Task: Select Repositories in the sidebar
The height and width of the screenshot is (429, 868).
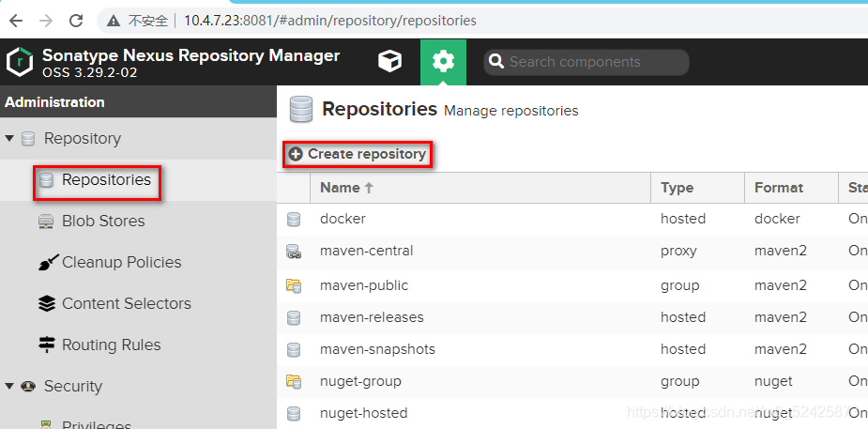Action: click(x=106, y=180)
